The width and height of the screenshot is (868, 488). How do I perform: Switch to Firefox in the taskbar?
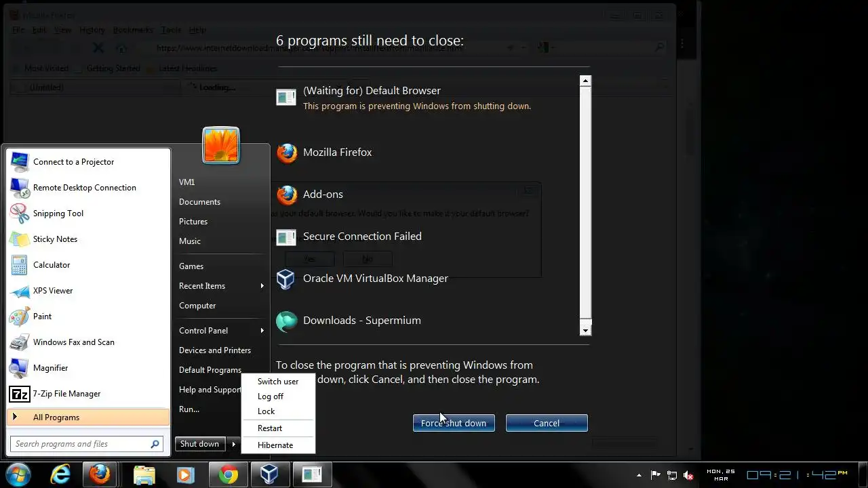coord(100,474)
